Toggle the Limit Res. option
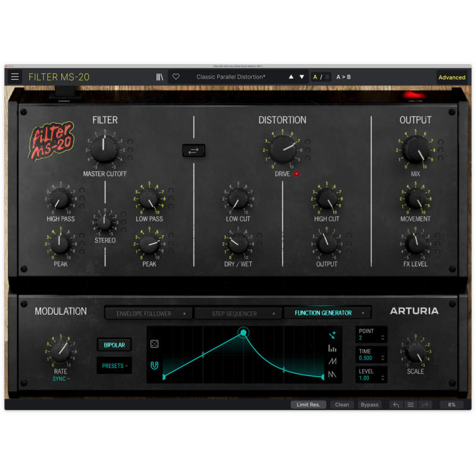Screen dimensions: 476x476 point(308,405)
